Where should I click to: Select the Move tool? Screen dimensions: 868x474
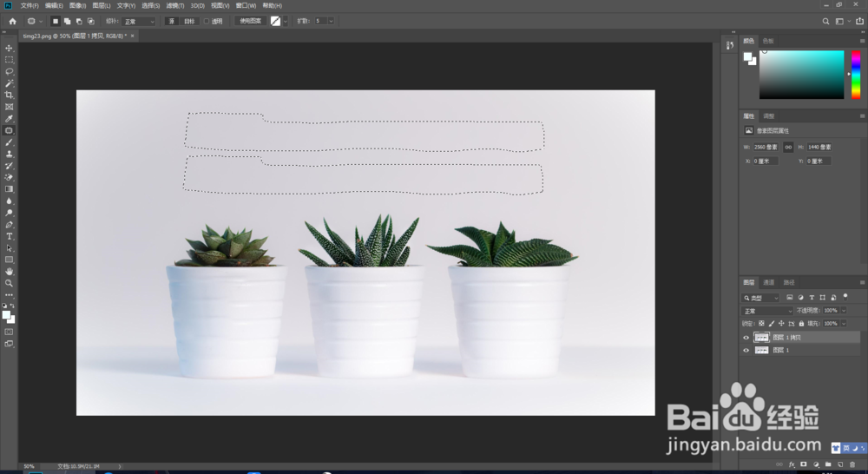coord(9,48)
